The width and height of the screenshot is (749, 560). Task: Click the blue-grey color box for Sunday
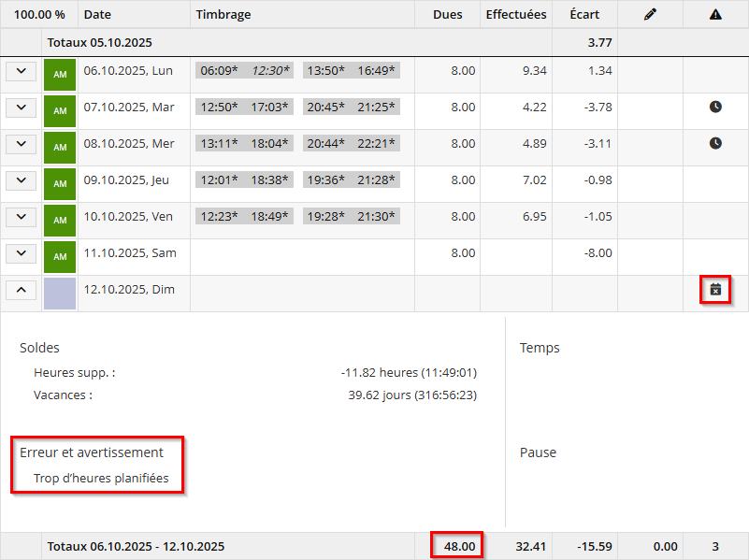(60, 293)
